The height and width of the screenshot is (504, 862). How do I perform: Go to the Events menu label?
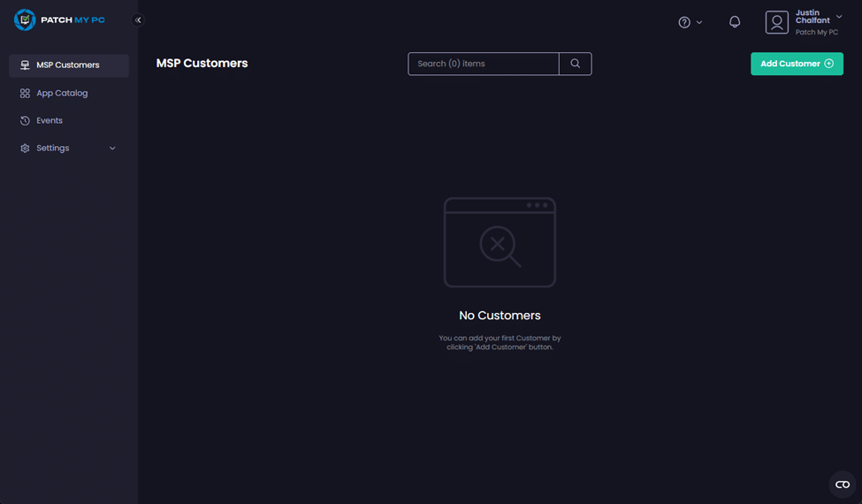[50, 120]
